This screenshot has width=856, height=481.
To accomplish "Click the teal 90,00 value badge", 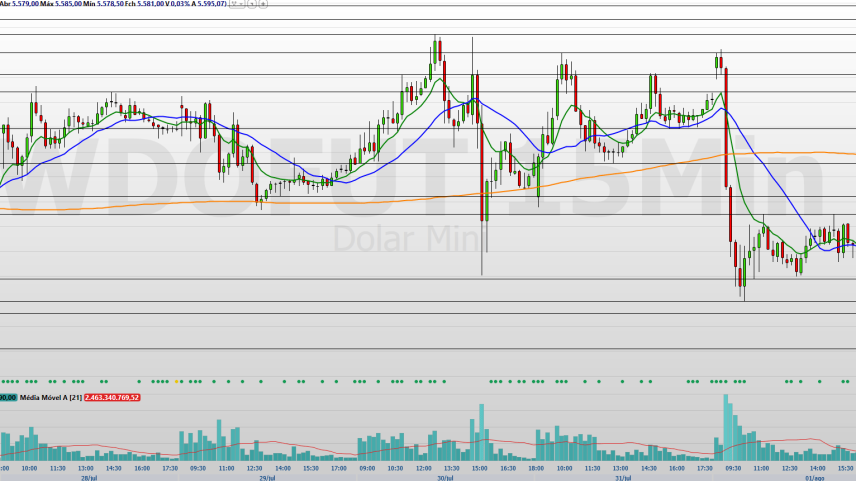I will point(8,397).
